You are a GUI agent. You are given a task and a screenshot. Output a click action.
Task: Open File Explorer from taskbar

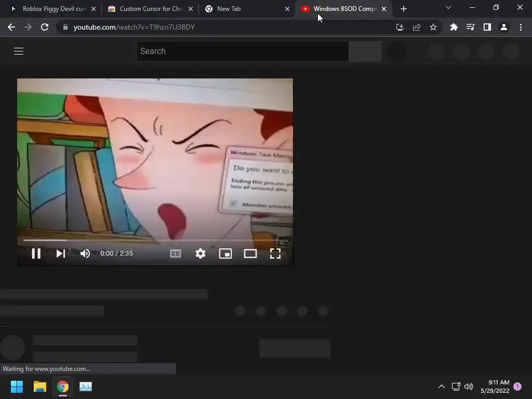[x=39, y=387]
